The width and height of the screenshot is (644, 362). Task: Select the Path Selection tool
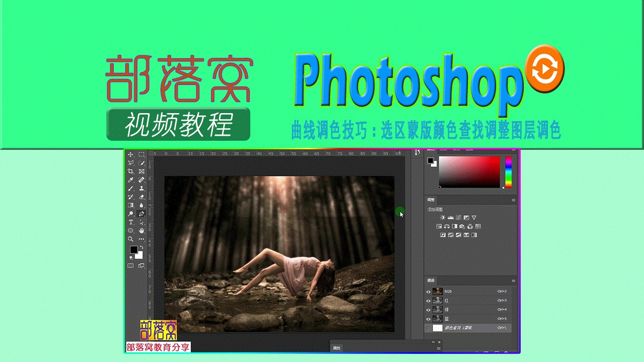[x=141, y=222]
